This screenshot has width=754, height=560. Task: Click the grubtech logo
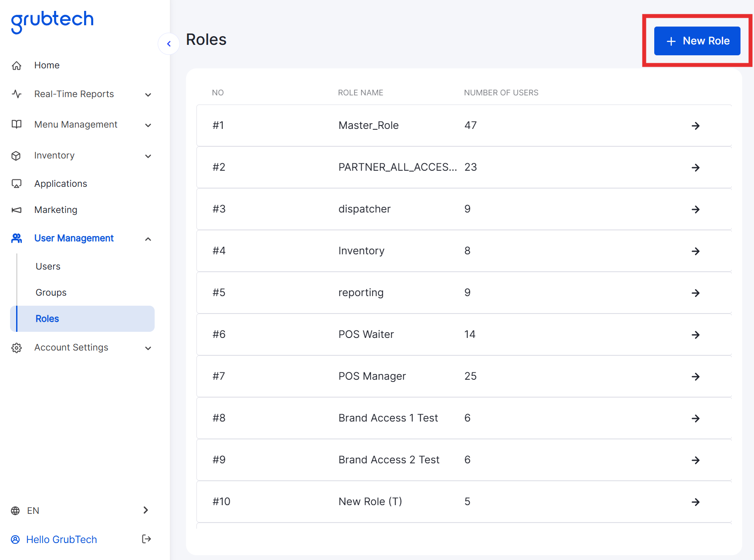pos(52,22)
